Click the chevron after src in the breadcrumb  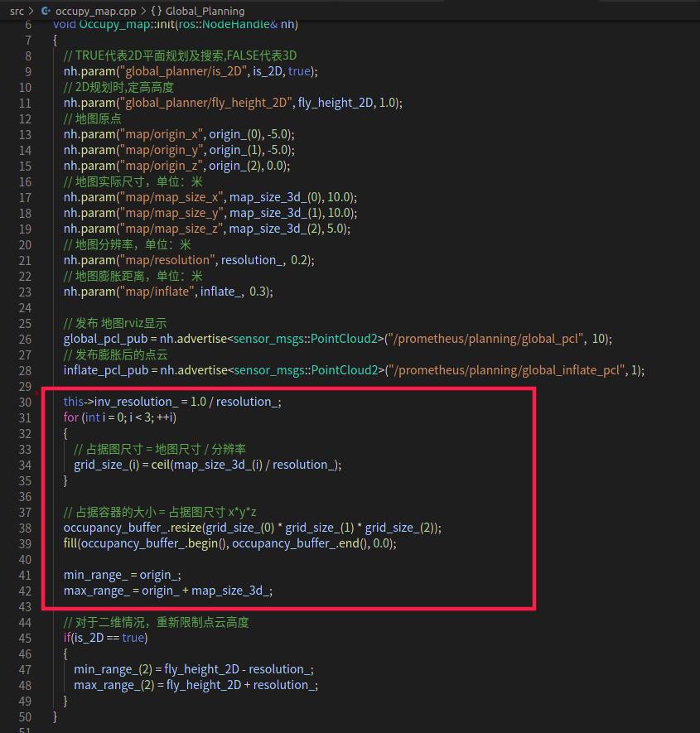[31, 11]
